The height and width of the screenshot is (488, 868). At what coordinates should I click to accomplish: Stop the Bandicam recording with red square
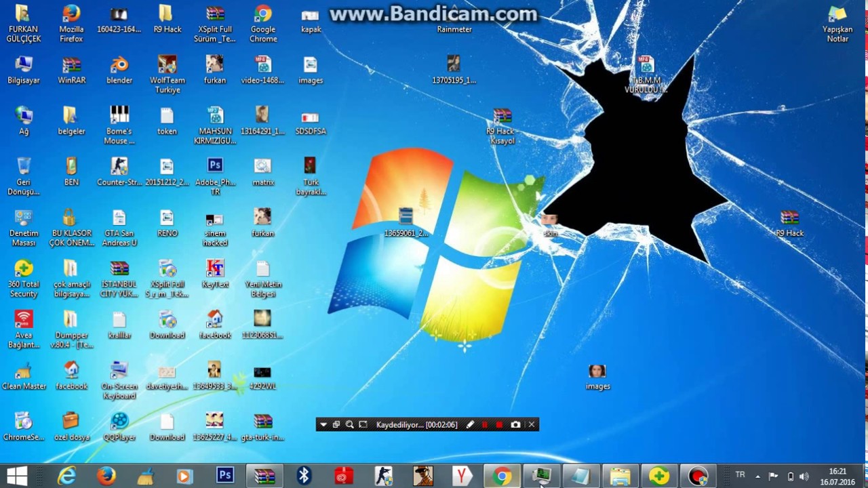pos(499,425)
